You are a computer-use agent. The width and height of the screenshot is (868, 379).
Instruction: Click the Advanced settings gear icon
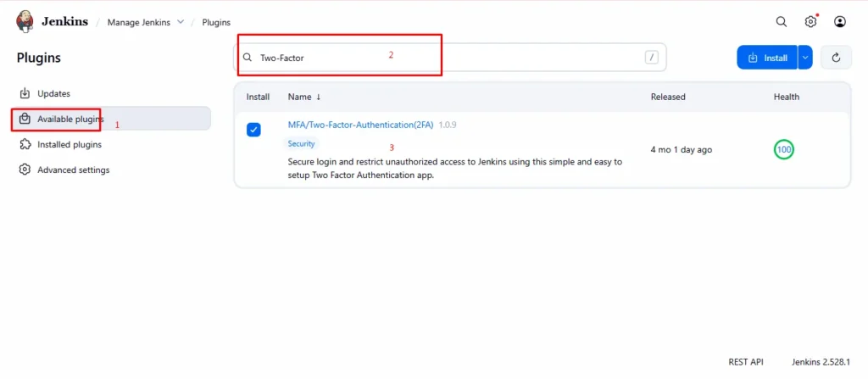[25, 170]
